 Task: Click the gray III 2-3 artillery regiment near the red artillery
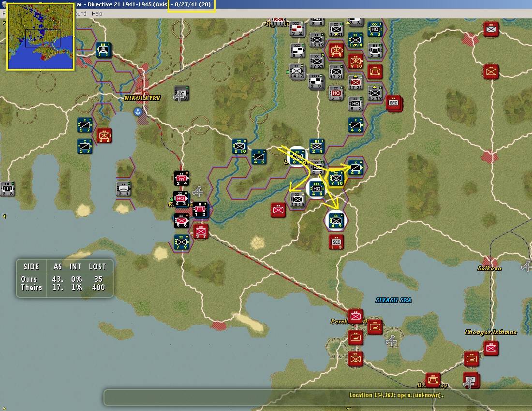coord(375,51)
